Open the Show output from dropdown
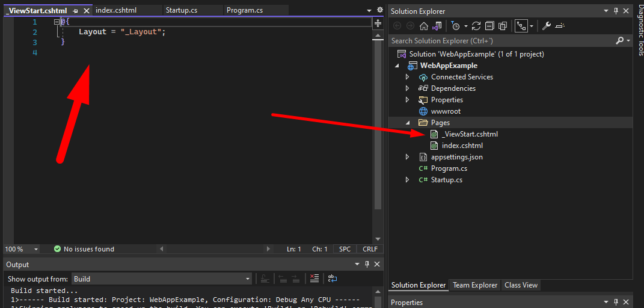 (162, 279)
